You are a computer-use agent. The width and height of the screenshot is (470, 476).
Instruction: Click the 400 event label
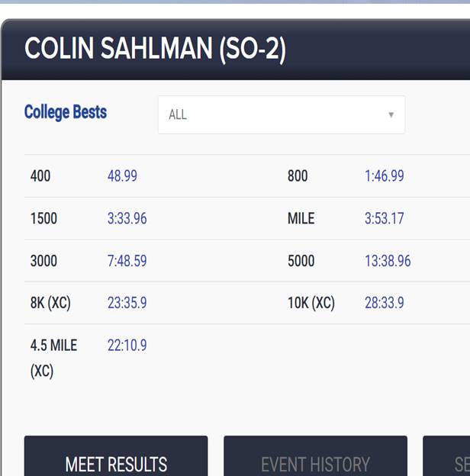click(40, 176)
